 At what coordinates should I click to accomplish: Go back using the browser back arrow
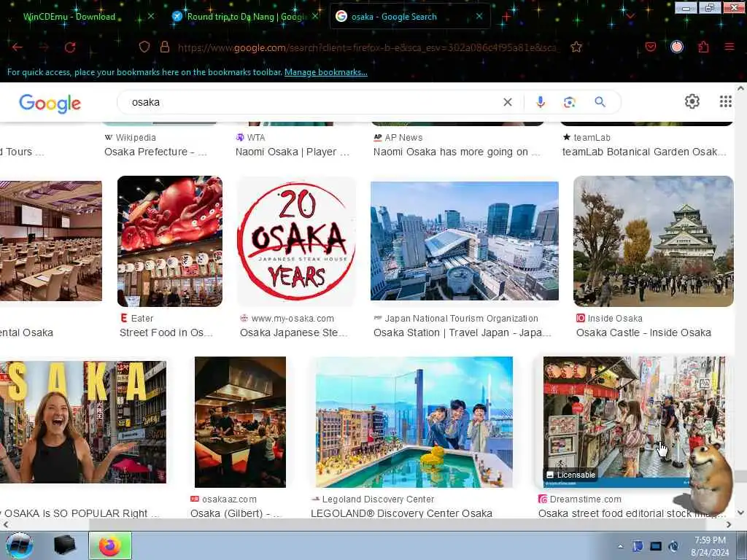point(18,47)
